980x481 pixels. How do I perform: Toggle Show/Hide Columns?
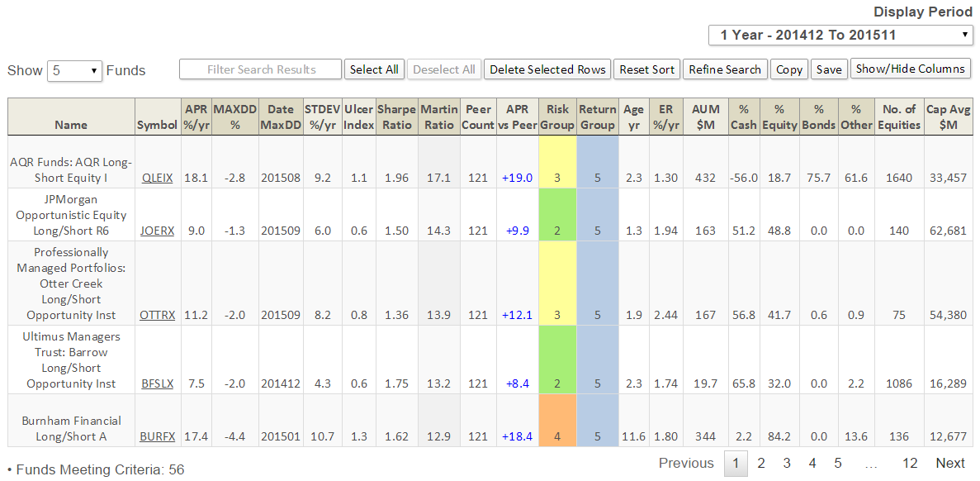[910, 69]
